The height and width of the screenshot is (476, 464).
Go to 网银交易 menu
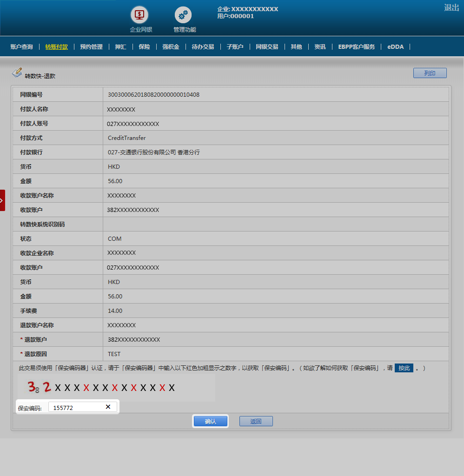[x=267, y=47]
